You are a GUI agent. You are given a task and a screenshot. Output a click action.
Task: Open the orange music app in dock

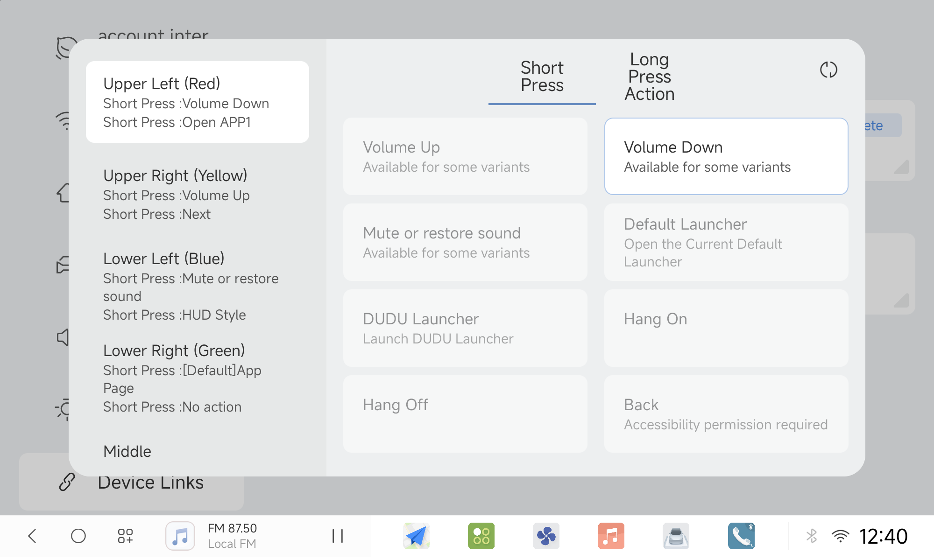point(611,536)
